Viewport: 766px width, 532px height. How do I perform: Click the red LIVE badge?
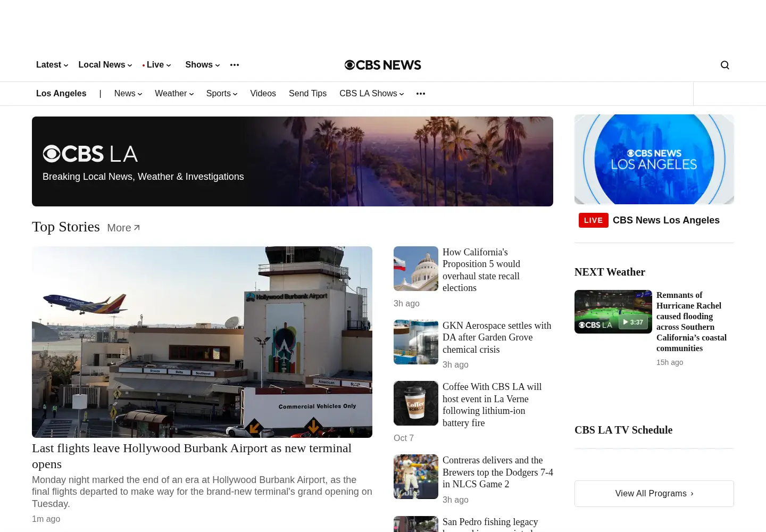tap(593, 220)
